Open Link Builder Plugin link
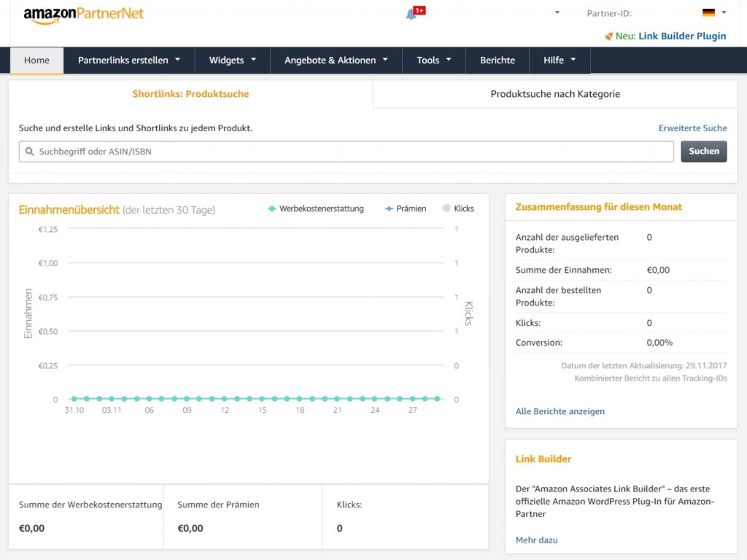The width and height of the screenshot is (747, 560). (682, 36)
